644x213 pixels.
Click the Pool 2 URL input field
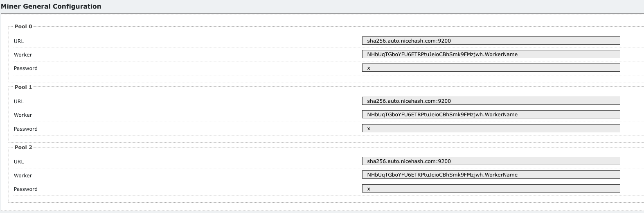491,161
